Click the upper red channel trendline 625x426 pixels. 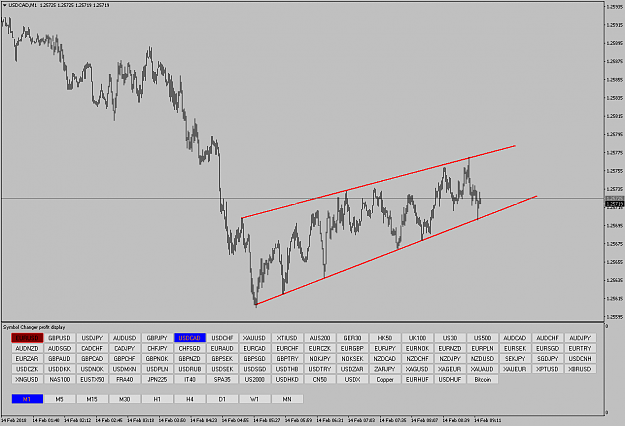(379, 182)
